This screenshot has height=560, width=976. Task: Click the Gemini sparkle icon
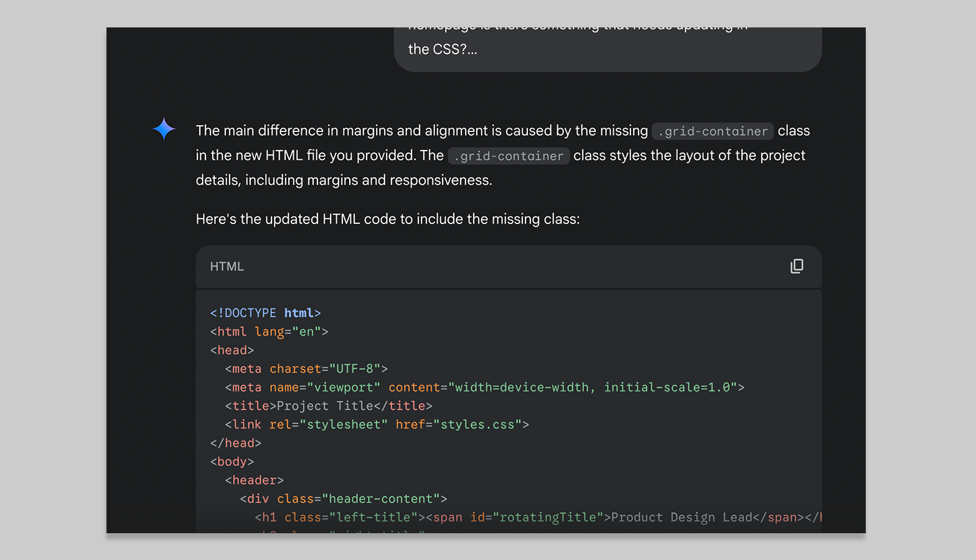pos(164,129)
